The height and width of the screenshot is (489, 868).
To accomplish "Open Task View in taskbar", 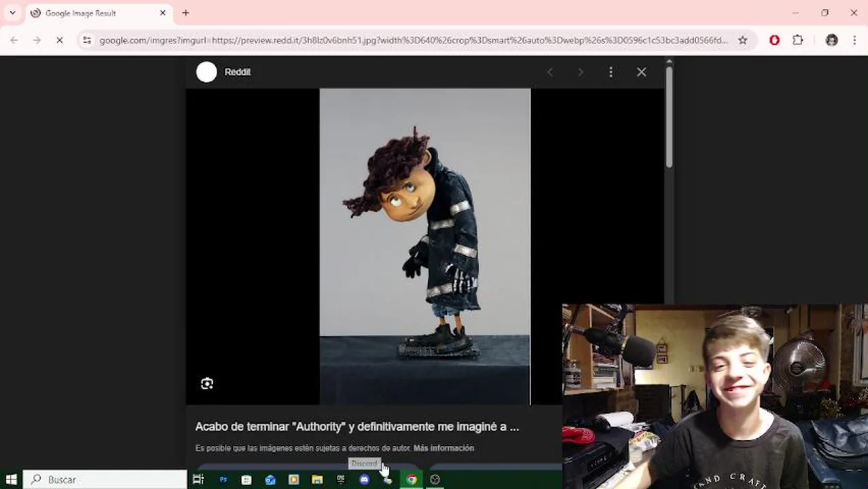I will click(198, 479).
